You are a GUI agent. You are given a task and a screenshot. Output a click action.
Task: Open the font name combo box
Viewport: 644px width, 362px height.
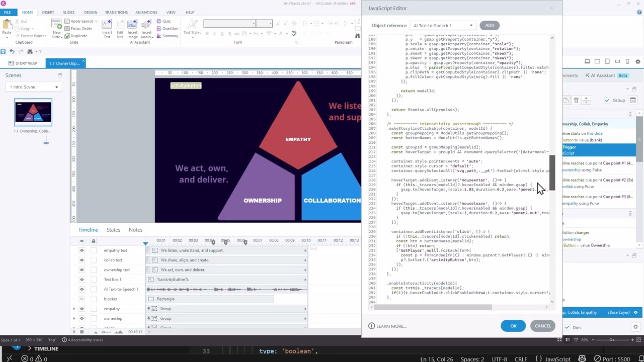pos(229,24)
